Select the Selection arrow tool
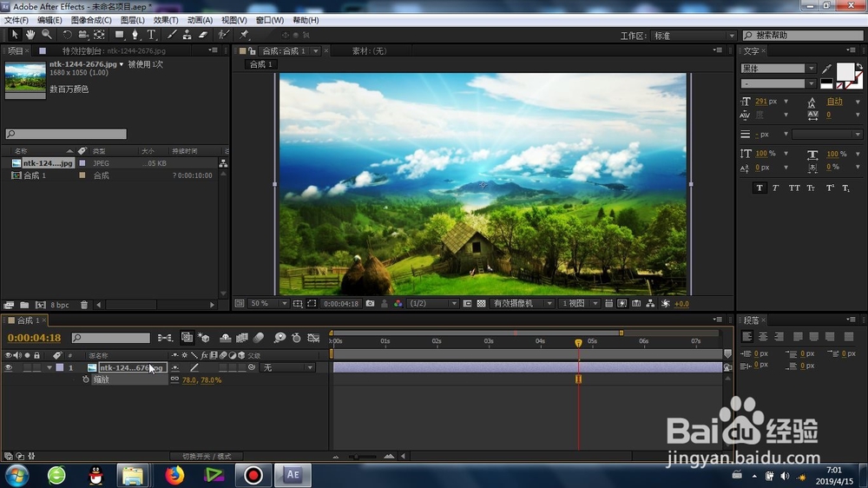 pyautogui.click(x=15, y=35)
